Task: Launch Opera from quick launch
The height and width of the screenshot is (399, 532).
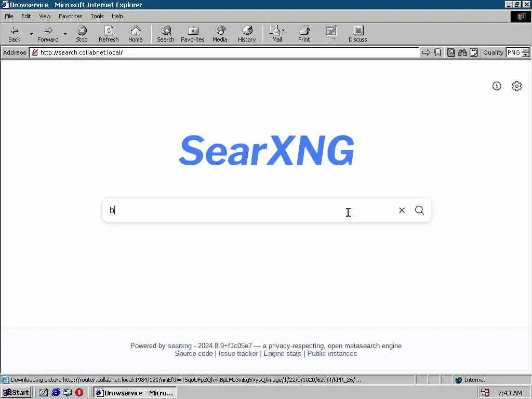Action: [x=79, y=393]
